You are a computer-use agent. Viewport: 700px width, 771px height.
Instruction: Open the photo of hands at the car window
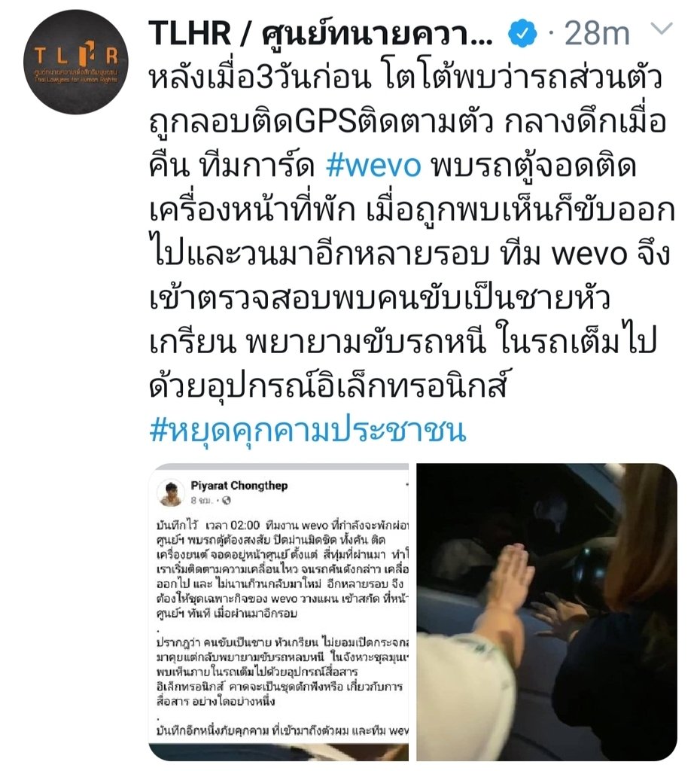[546, 611]
